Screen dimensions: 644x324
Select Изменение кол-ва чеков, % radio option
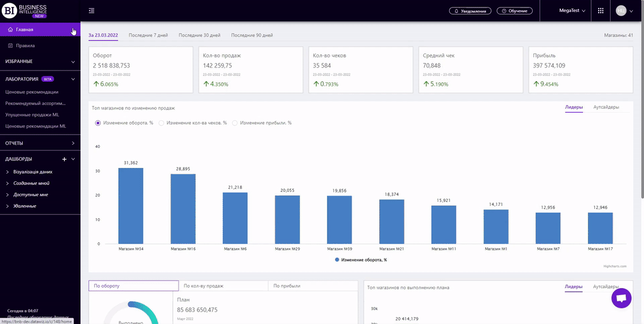coord(162,123)
